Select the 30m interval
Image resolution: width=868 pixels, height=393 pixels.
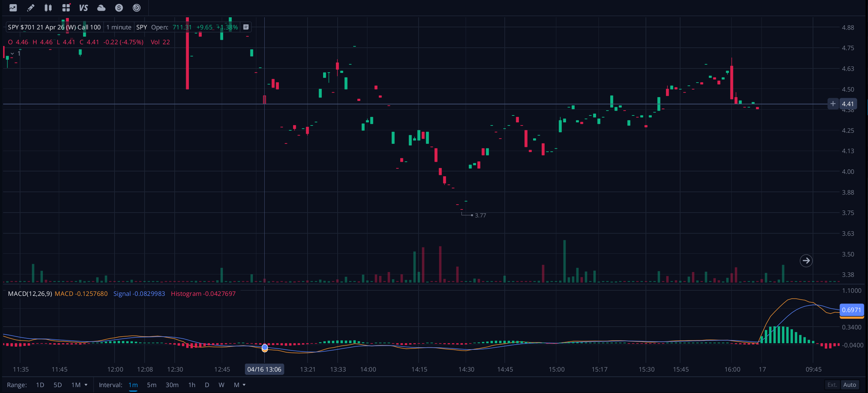tap(172, 385)
